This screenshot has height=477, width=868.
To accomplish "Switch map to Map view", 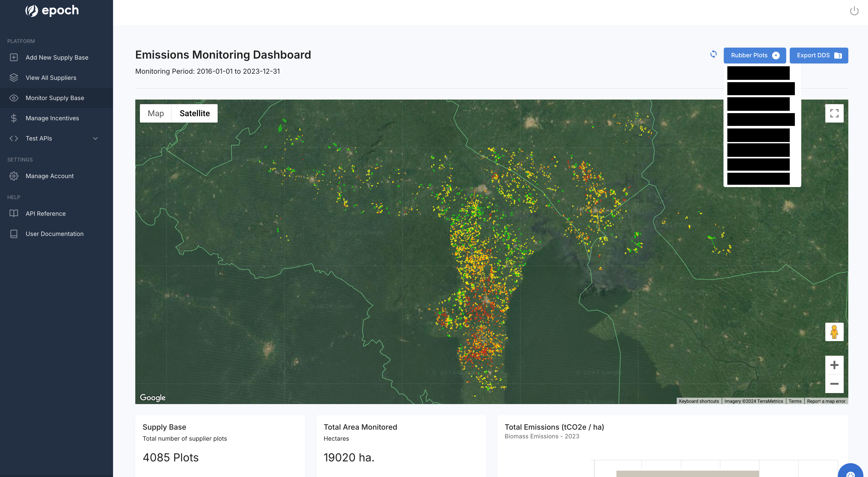I will [156, 113].
